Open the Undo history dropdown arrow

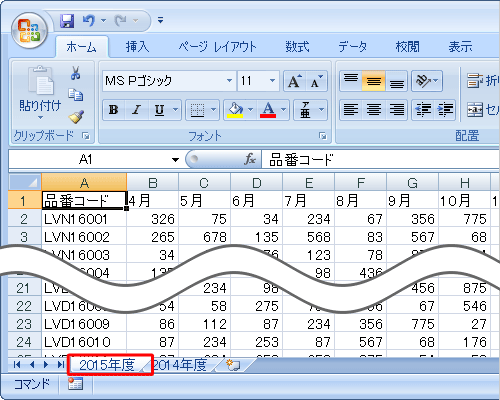click(103, 21)
